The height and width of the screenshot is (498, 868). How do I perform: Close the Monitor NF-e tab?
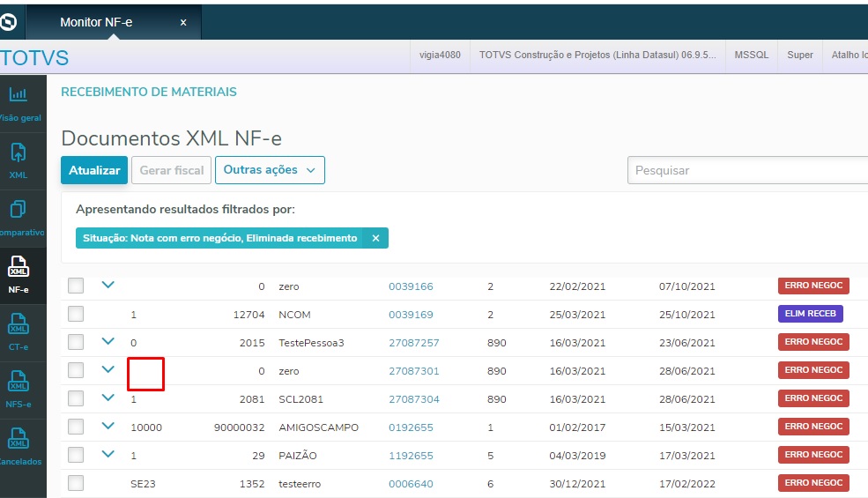tap(183, 23)
